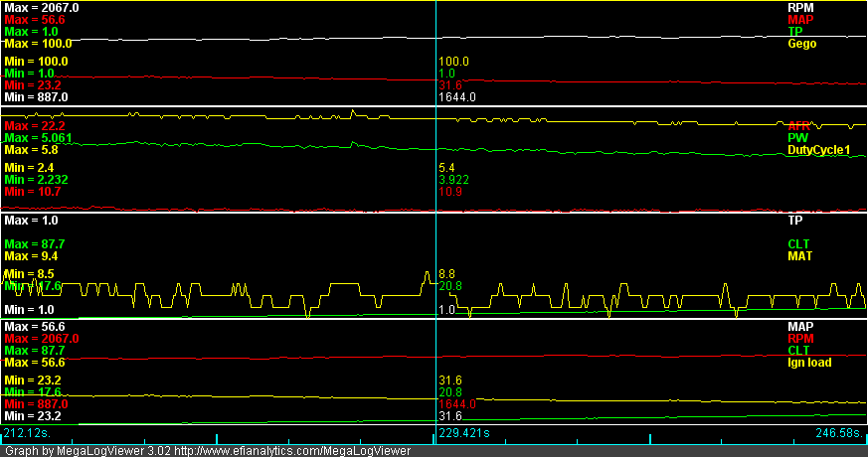868x457 pixels.
Task: Click the white 'Max = 2067.0' readout
Action: pos(42,8)
